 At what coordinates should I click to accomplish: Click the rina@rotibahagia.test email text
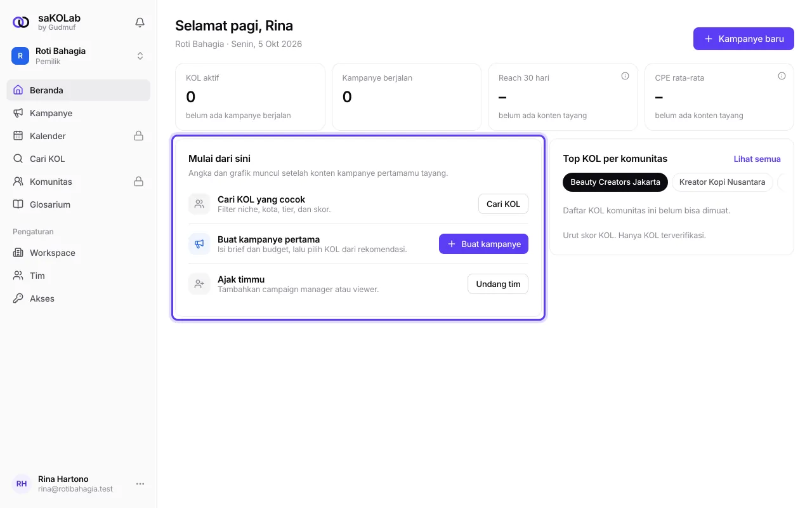(75, 489)
